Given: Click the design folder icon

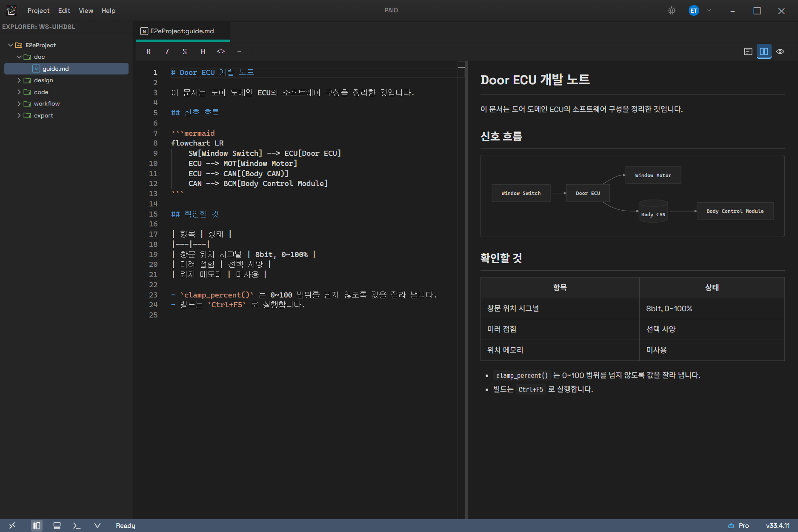Looking at the screenshot, I should [x=27, y=80].
